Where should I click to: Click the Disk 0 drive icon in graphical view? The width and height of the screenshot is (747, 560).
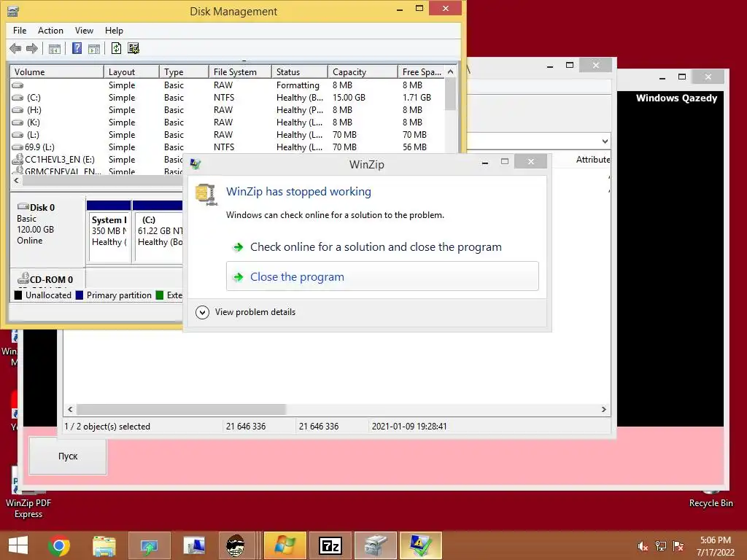click(x=23, y=206)
